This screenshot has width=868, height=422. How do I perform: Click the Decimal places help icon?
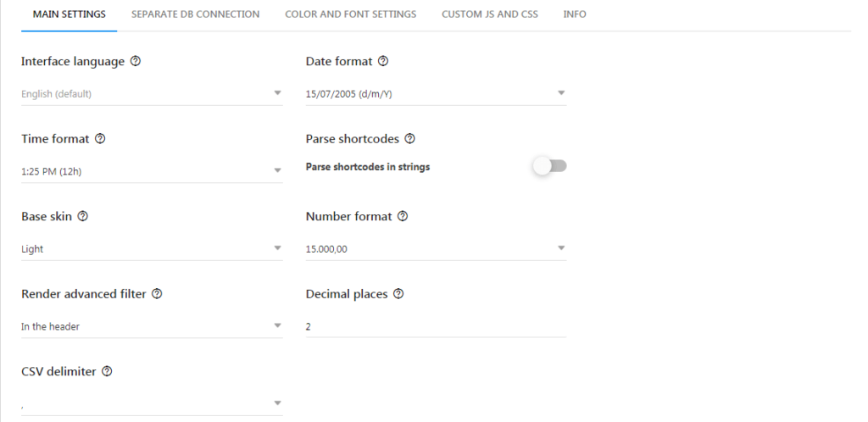(398, 294)
